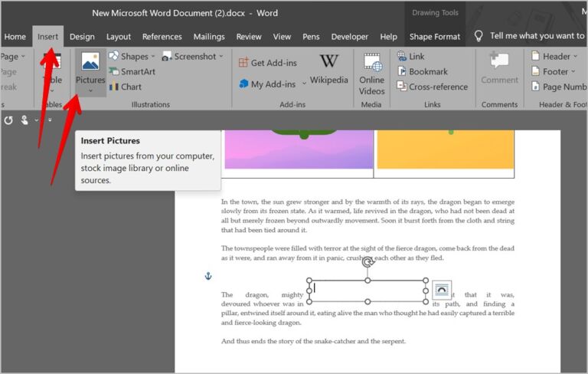Click the Cross-reference button

433,87
